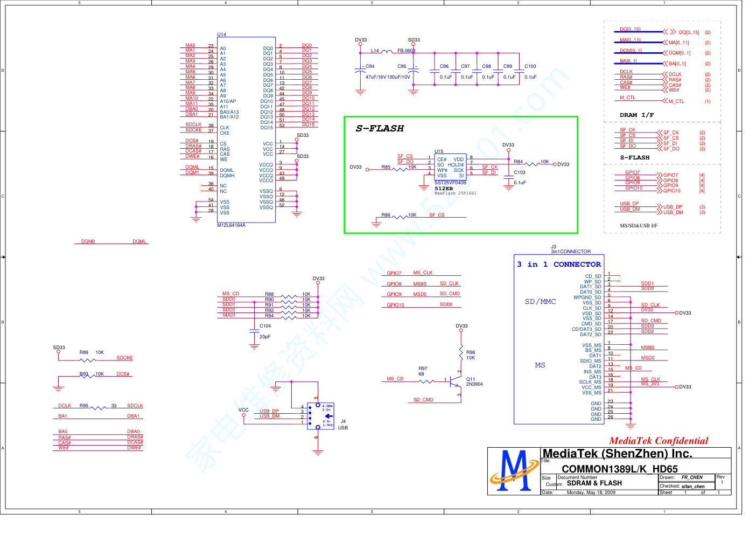Click the SDRAM & FLASH document title field
The width and height of the screenshot is (756, 535).
pos(594,483)
